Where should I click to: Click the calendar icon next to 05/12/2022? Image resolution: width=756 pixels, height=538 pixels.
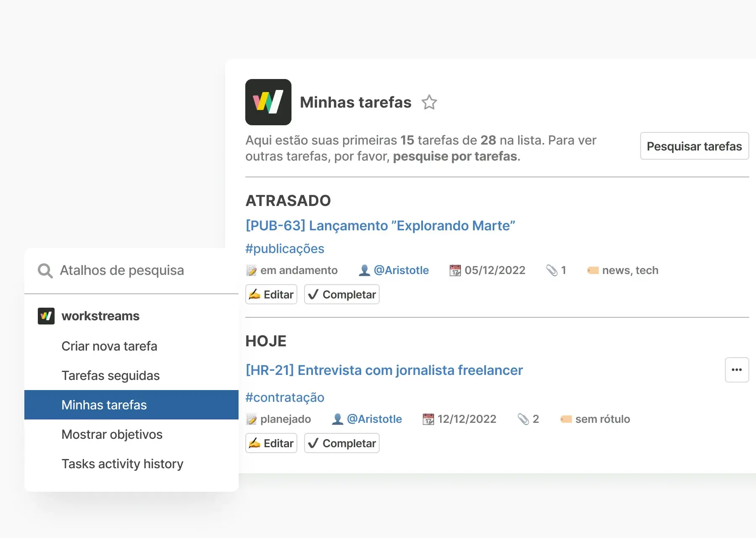point(455,270)
